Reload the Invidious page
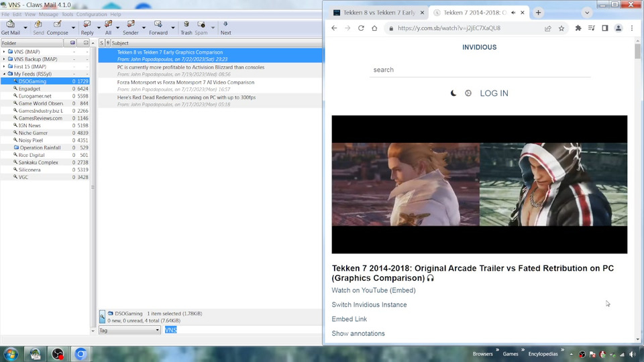The height and width of the screenshot is (362, 644). point(361,28)
